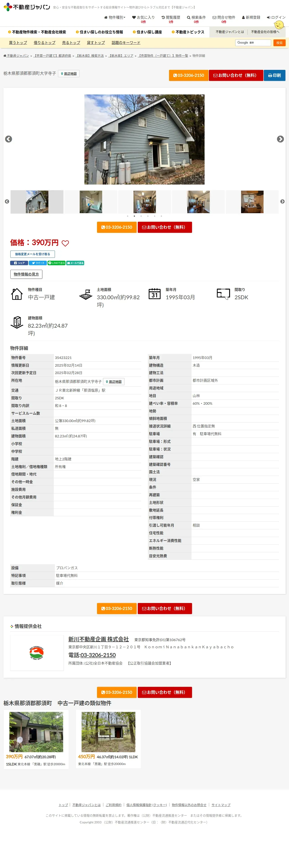The image size is (289, 868).
Task: Select 話題のキーワード tab
Action: click(126, 43)
